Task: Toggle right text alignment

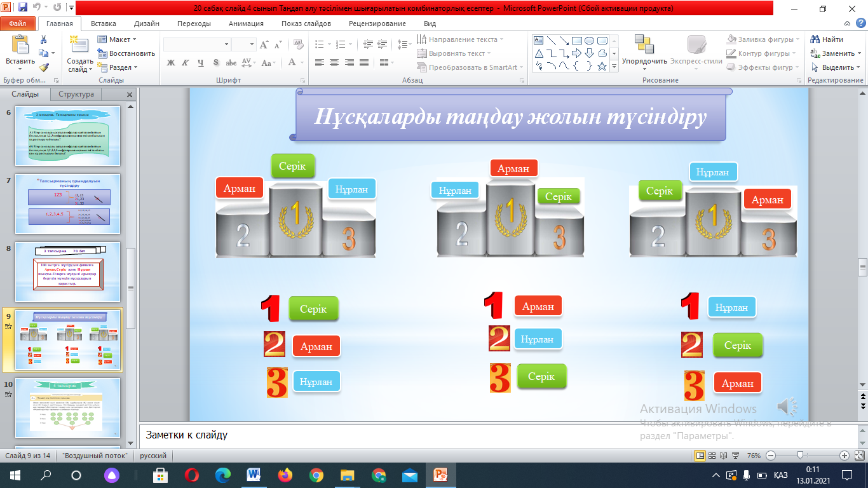Action: tap(349, 63)
